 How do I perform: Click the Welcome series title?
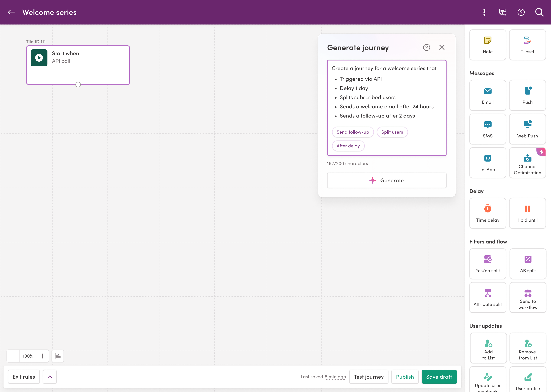tap(49, 12)
